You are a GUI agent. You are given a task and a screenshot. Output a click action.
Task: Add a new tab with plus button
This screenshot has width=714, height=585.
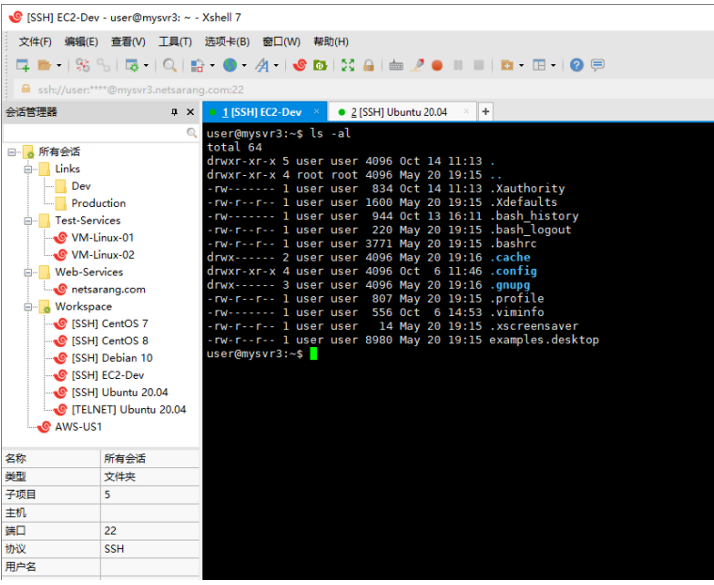coord(486,112)
